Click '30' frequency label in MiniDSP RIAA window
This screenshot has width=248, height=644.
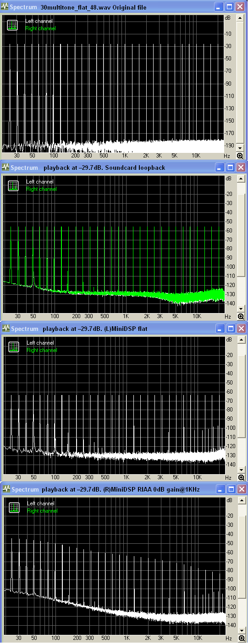19,638
